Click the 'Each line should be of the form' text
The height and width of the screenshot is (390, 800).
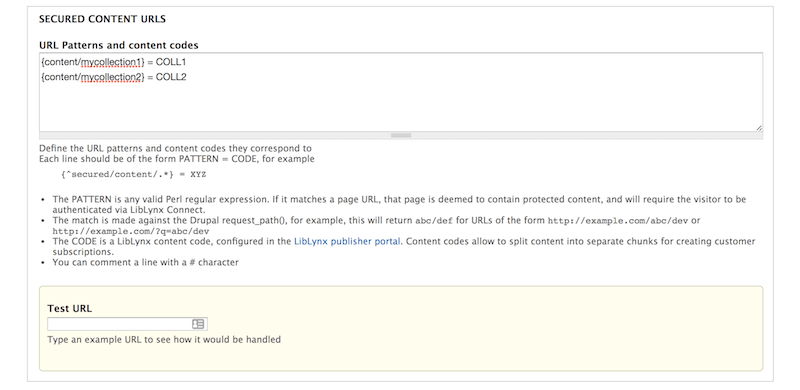pos(177,159)
